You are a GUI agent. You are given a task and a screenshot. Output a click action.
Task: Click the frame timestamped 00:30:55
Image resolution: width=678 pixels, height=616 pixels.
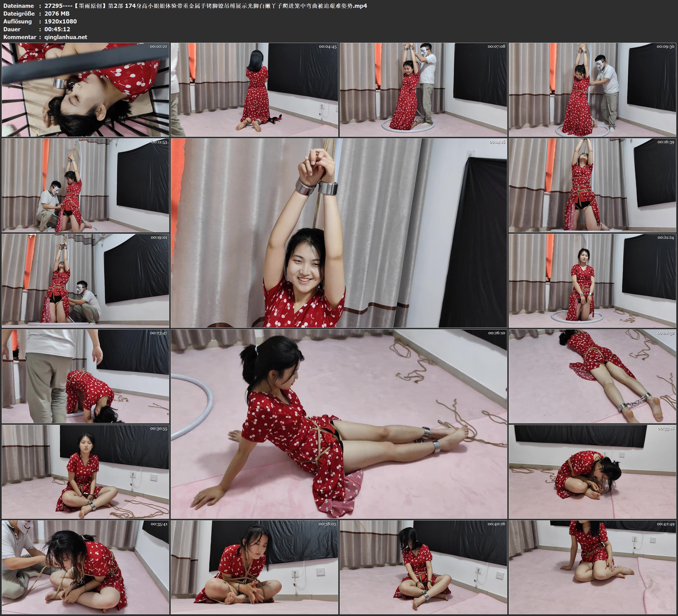[x=85, y=472]
